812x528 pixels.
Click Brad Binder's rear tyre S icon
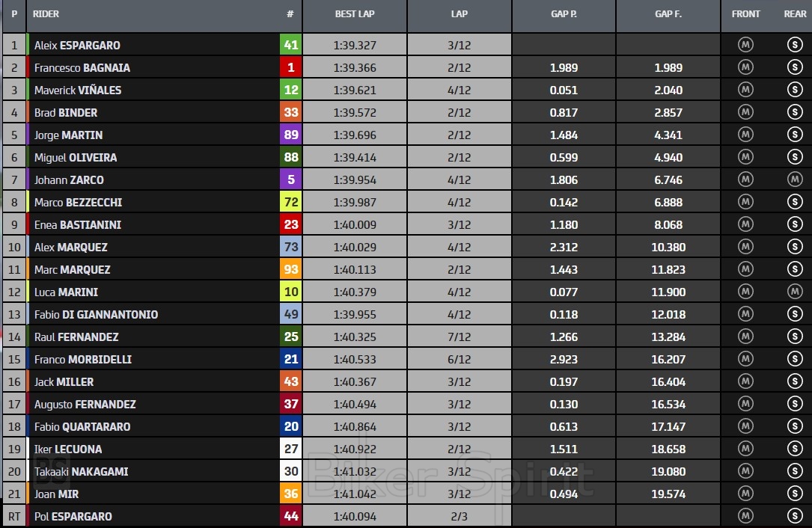(795, 112)
